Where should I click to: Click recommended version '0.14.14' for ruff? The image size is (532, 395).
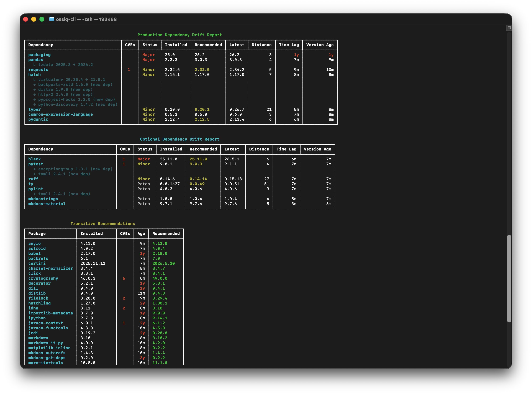coord(198,179)
